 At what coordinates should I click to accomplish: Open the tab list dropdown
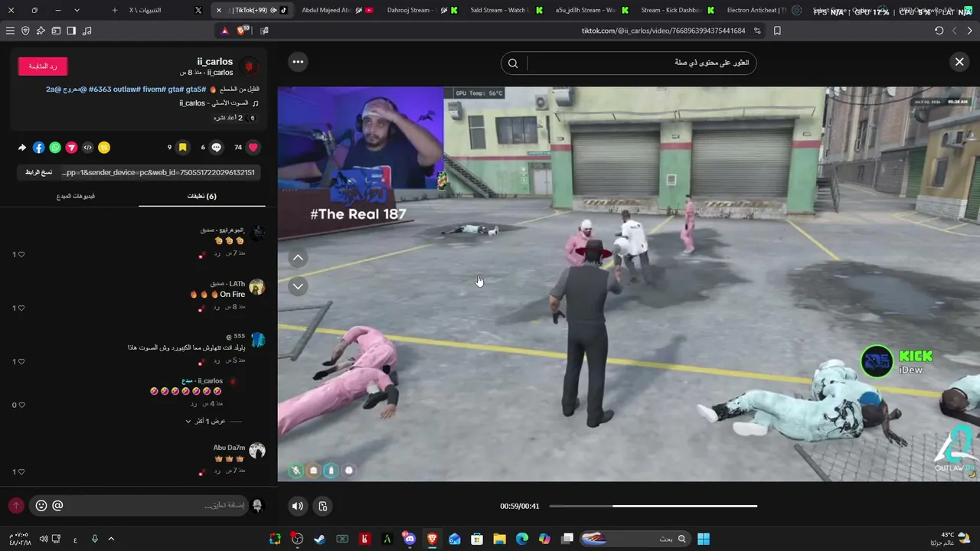tap(77, 11)
